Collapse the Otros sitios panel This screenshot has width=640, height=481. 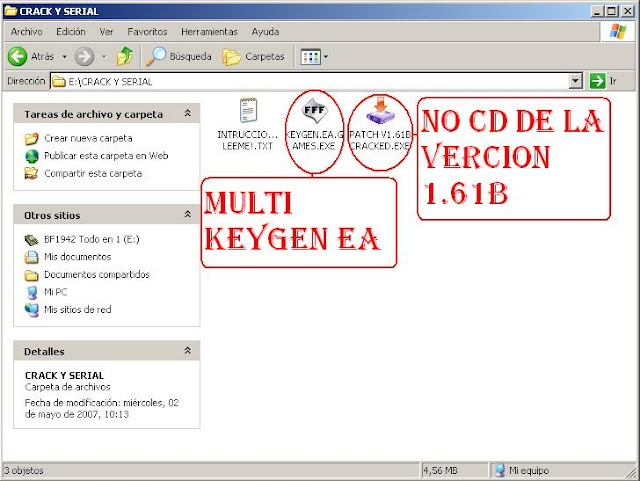187,214
